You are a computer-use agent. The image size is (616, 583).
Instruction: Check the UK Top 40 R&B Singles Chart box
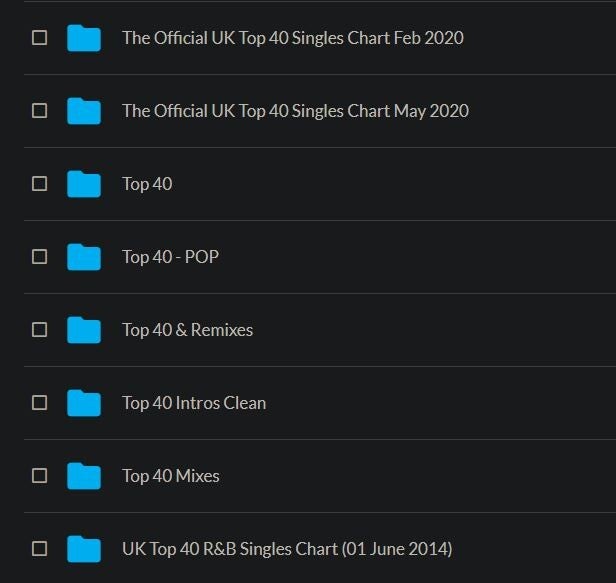(x=40, y=549)
